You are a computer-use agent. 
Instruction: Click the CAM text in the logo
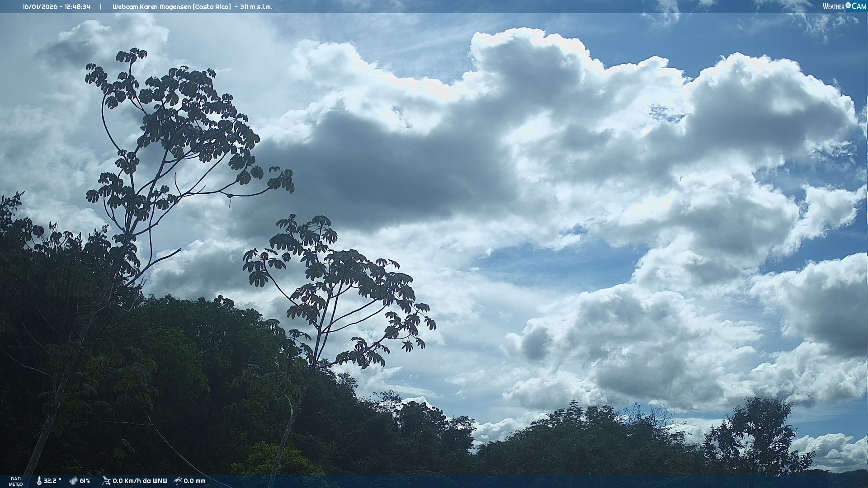pos(859,6)
